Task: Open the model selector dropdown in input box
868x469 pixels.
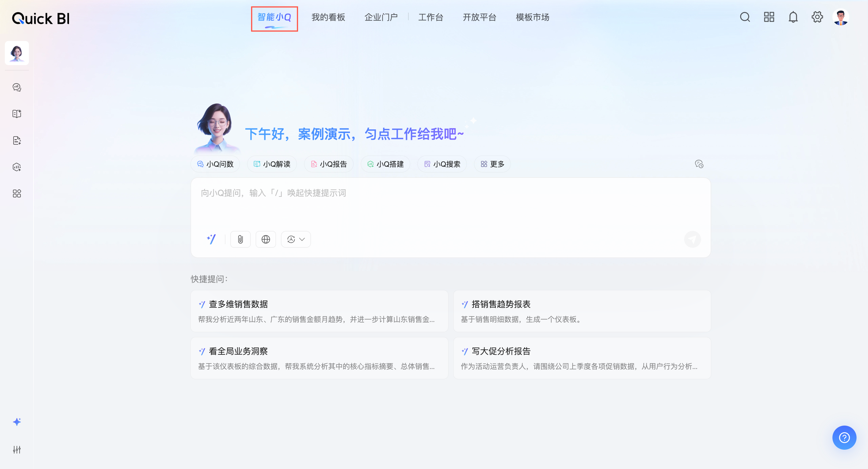Action: 296,239
